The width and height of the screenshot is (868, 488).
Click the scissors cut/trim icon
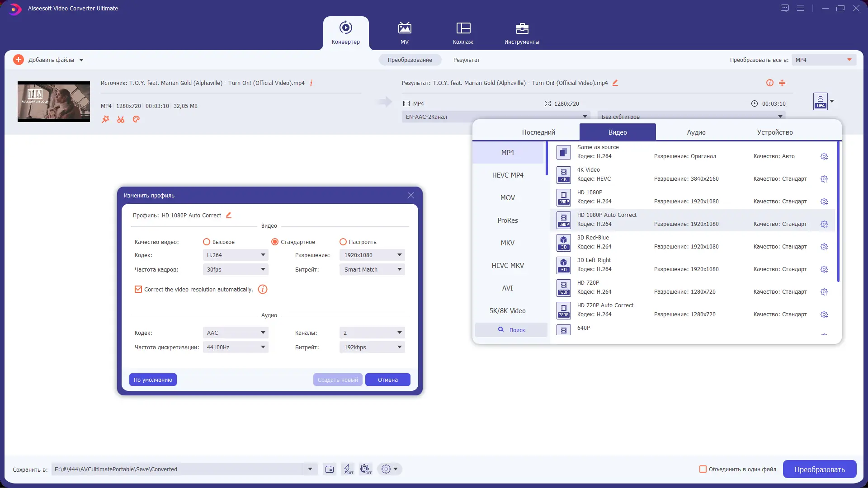pos(121,119)
